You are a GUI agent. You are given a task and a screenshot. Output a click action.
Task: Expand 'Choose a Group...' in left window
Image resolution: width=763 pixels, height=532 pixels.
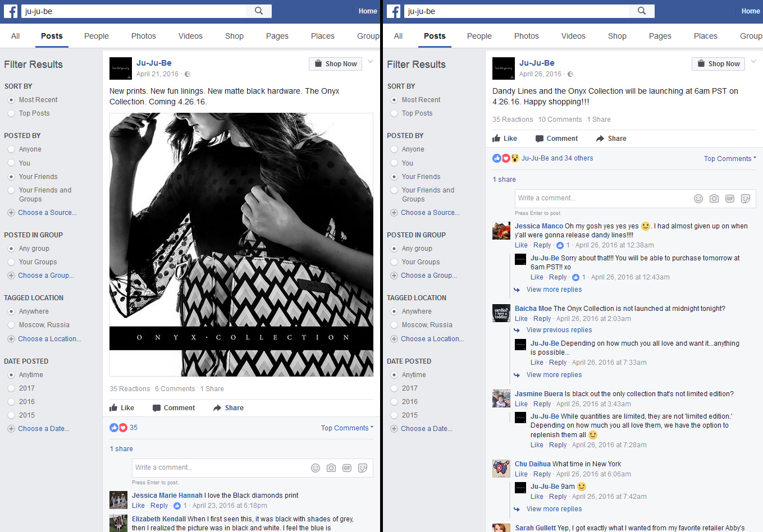45,276
